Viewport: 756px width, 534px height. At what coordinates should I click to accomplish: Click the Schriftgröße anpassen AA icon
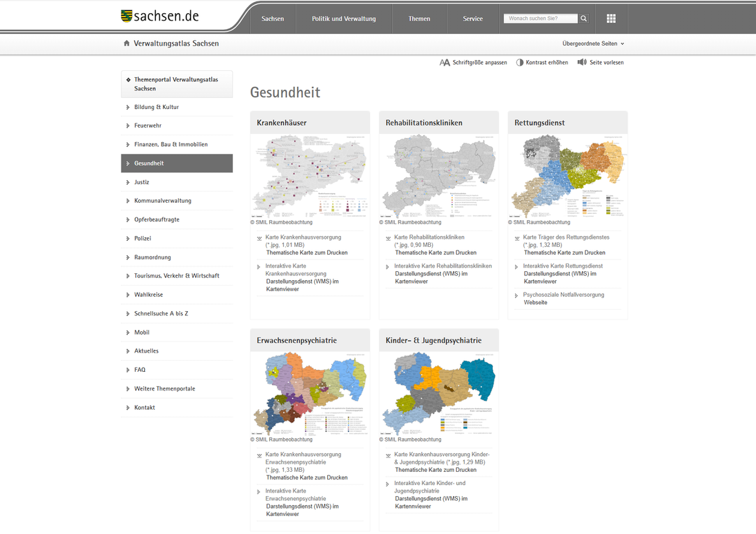(444, 62)
